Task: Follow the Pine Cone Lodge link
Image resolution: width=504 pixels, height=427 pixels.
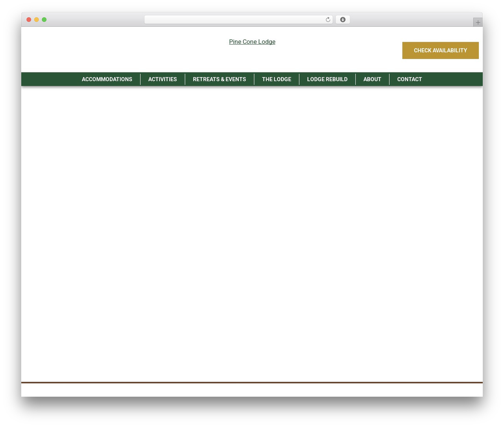Action: [252, 42]
